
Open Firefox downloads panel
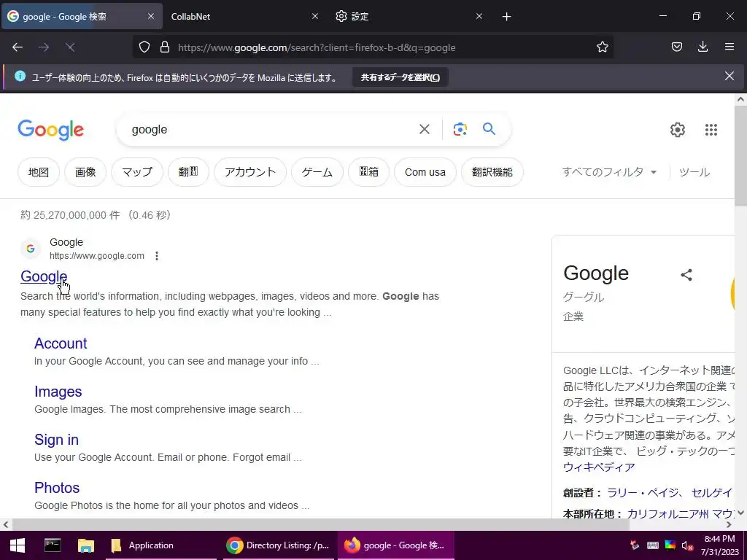point(703,47)
